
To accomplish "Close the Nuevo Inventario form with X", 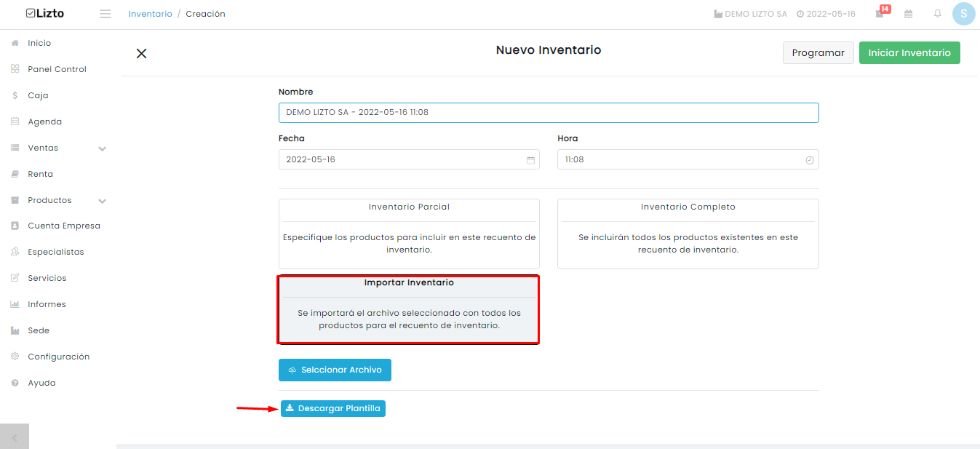I will 142,53.
